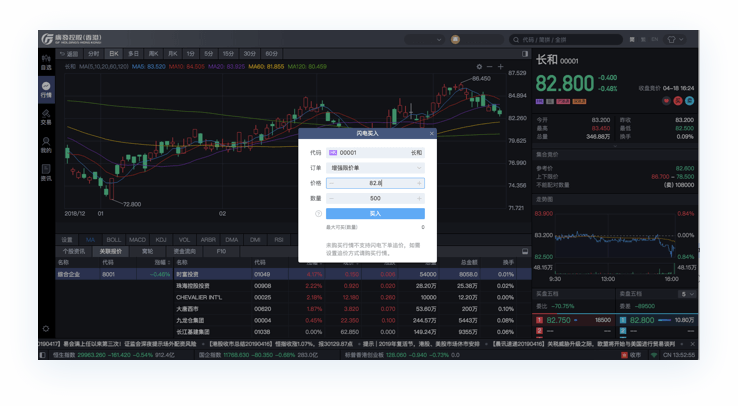Click the 代码 00001 field in dialog

[x=375, y=152]
